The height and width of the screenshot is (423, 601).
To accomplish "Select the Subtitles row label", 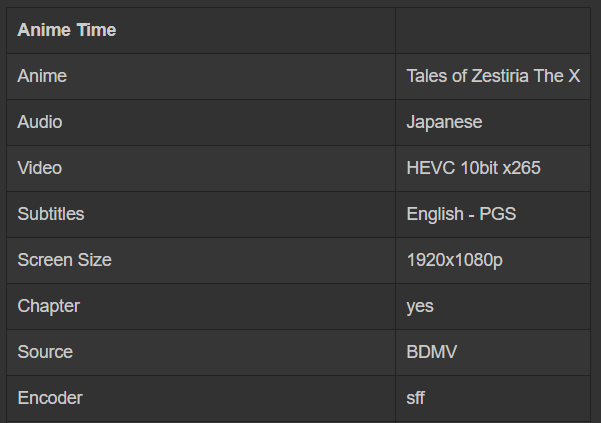I will click(x=51, y=214).
